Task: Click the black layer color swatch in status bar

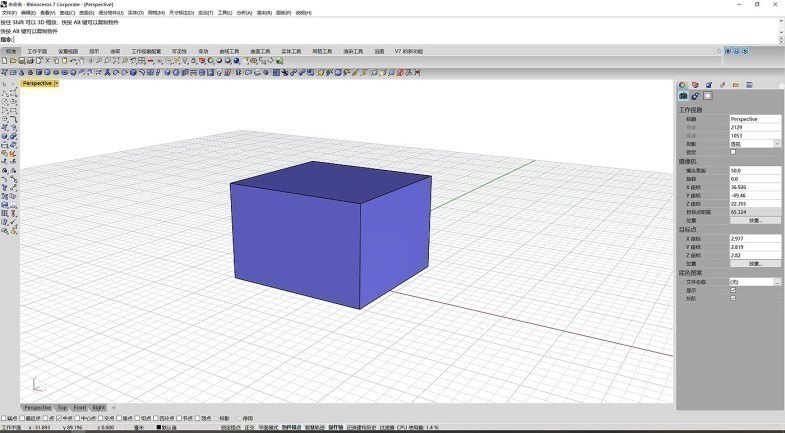Action: (x=158, y=427)
